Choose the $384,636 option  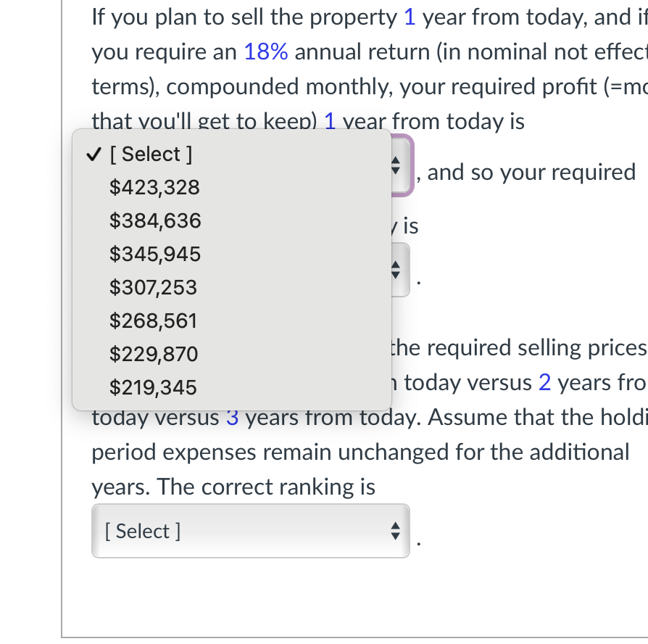(155, 220)
